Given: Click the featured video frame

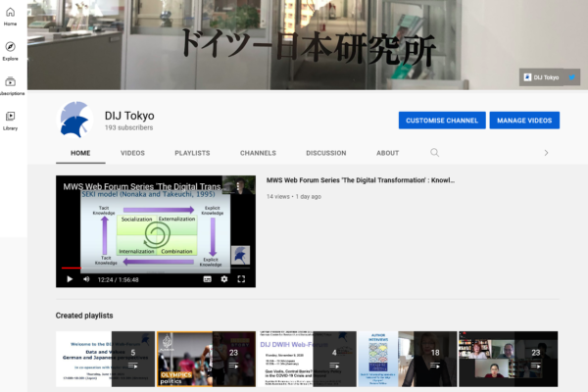Looking at the screenshot, I should (x=156, y=231).
